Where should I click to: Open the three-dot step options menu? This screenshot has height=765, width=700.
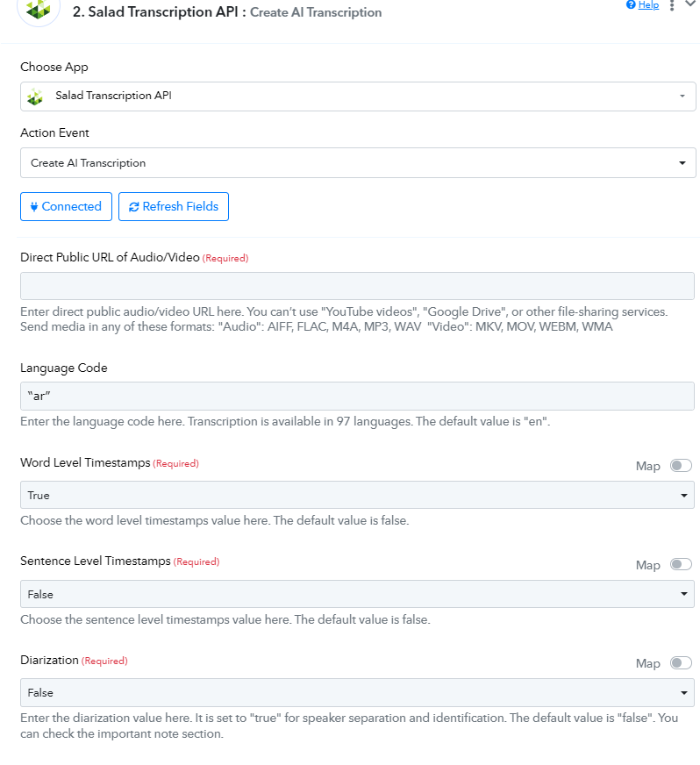point(672,5)
